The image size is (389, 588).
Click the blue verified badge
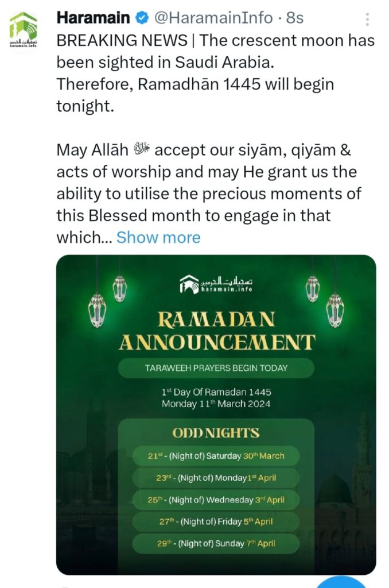(x=142, y=18)
